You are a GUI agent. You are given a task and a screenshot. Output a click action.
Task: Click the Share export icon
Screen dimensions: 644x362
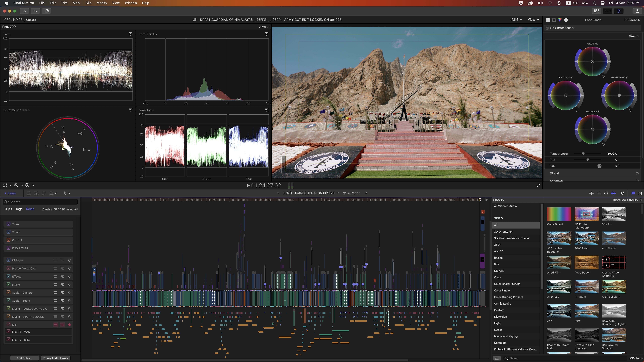pyautogui.click(x=637, y=11)
